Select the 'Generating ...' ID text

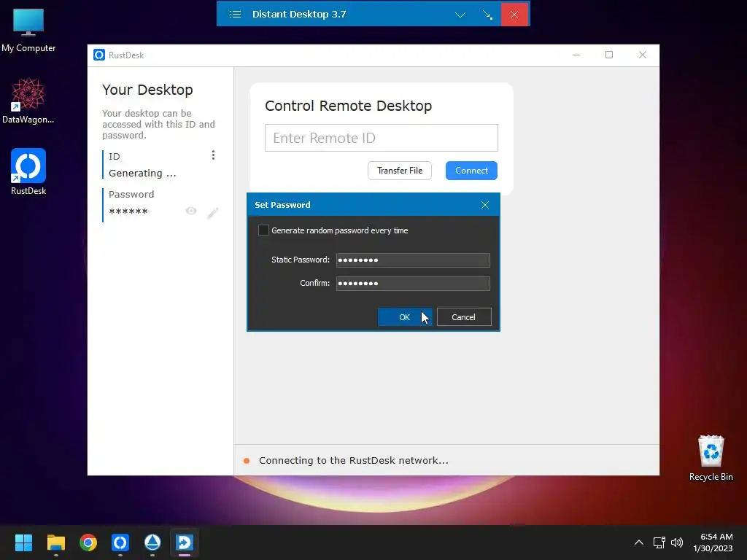click(142, 174)
